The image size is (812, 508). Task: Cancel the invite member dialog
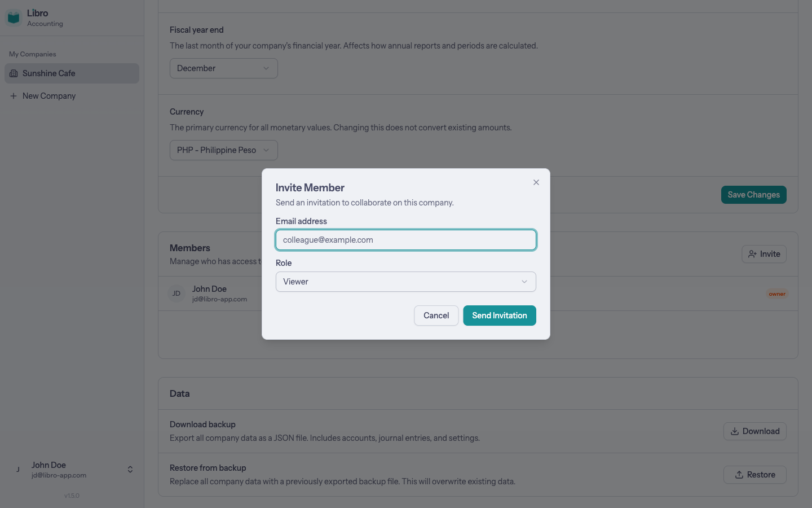click(436, 316)
